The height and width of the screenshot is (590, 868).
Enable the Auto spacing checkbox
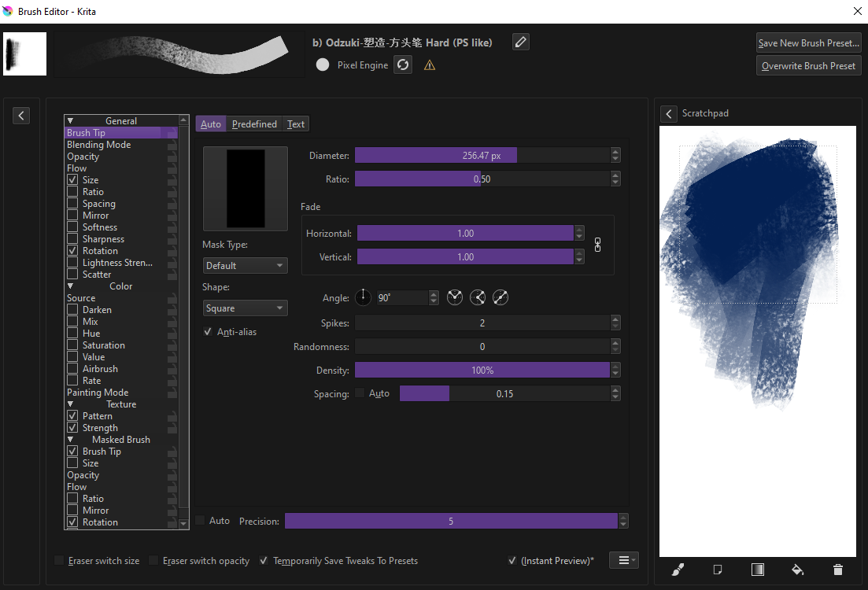pos(360,393)
